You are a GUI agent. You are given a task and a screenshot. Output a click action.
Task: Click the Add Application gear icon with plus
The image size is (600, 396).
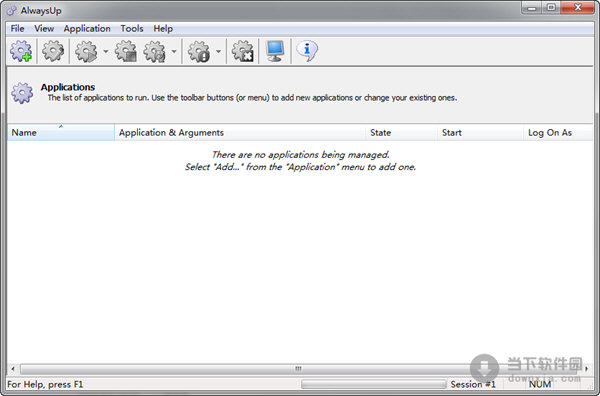21,51
